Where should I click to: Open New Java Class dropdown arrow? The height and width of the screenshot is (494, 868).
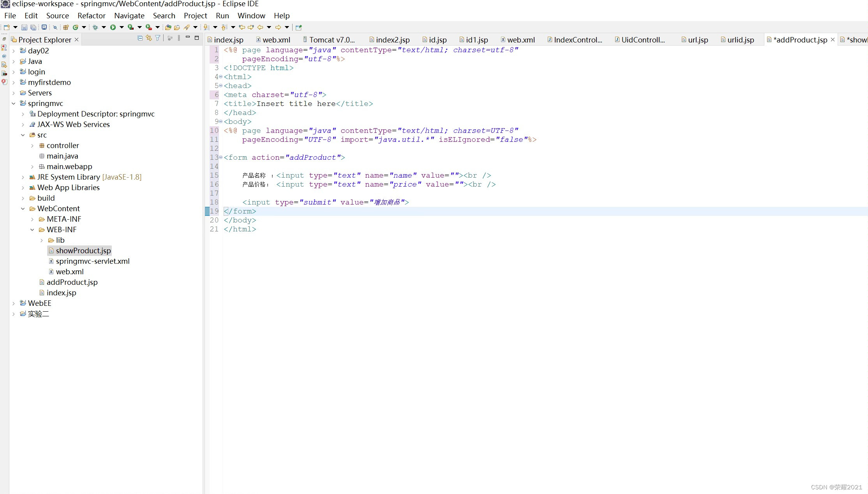(84, 27)
